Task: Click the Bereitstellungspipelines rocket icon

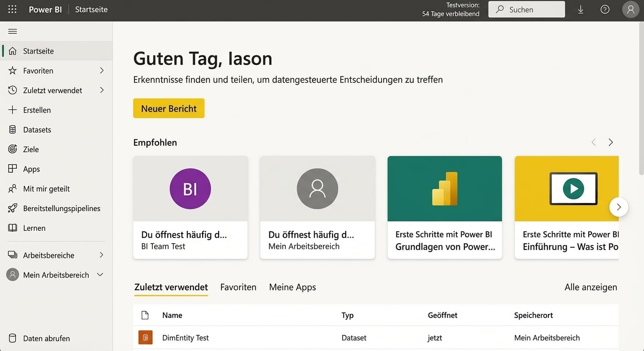Action: 13,208
